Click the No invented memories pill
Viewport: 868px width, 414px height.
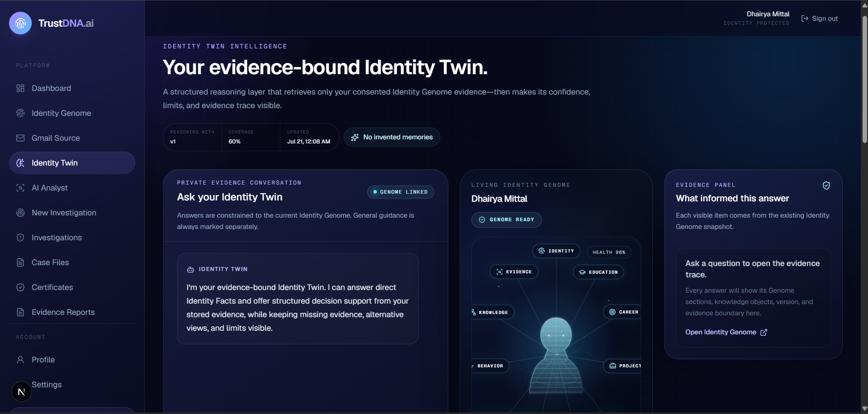coord(392,137)
